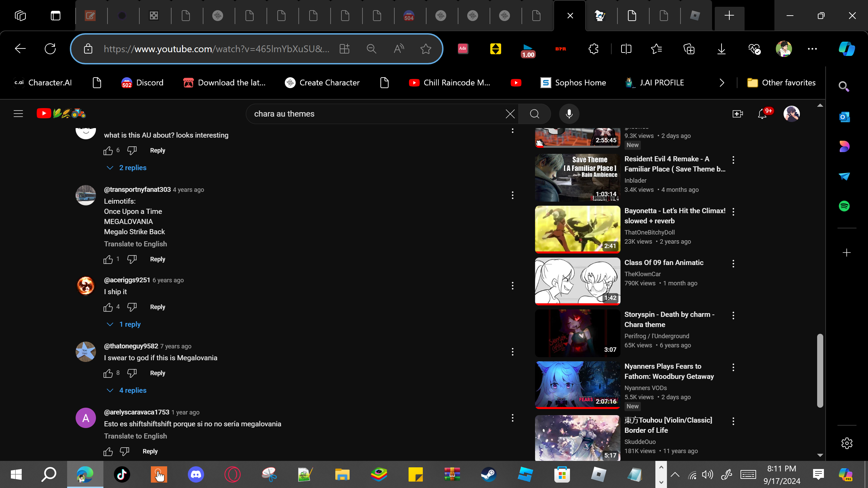The image size is (868, 488).
Task: Click the YouTube Create video icon
Action: (x=737, y=114)
